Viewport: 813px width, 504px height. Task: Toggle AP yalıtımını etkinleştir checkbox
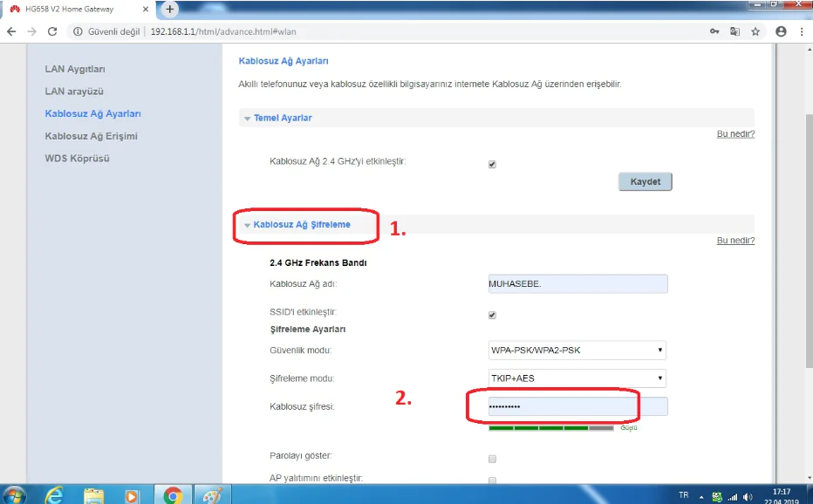(492, 480)
